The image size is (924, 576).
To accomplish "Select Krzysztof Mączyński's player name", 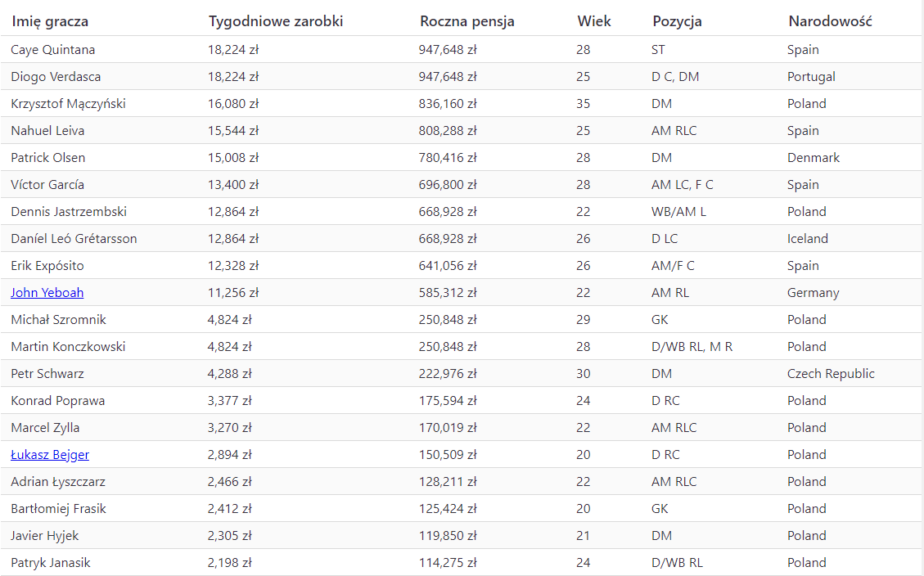I will point(68,104).
